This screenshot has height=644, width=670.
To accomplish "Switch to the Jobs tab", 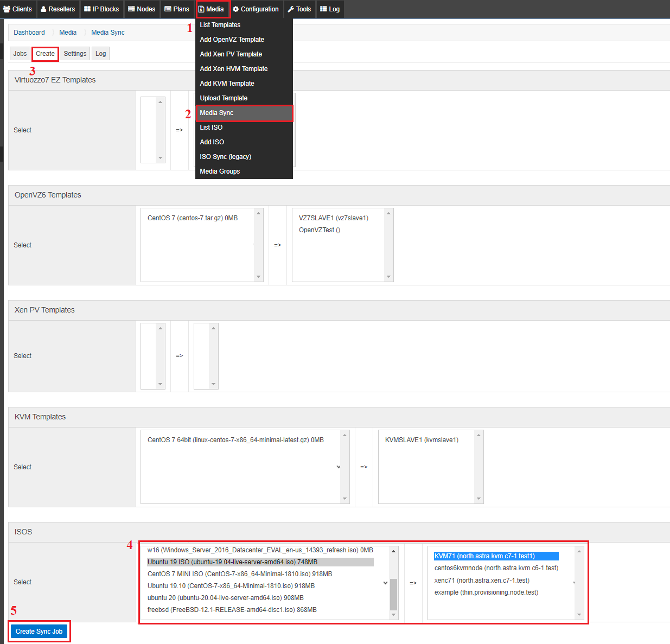I will [x=20, y=54].
